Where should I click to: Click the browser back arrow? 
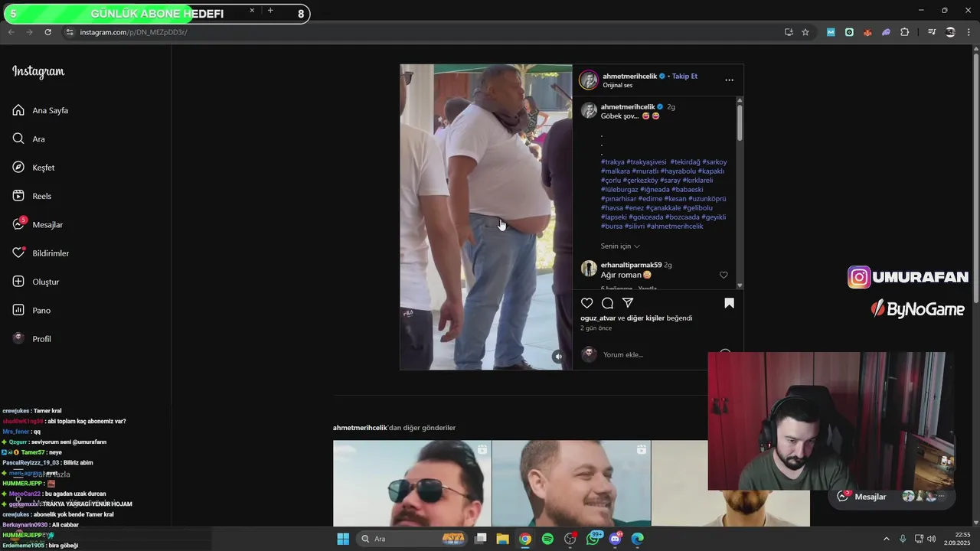coord(11,32)
